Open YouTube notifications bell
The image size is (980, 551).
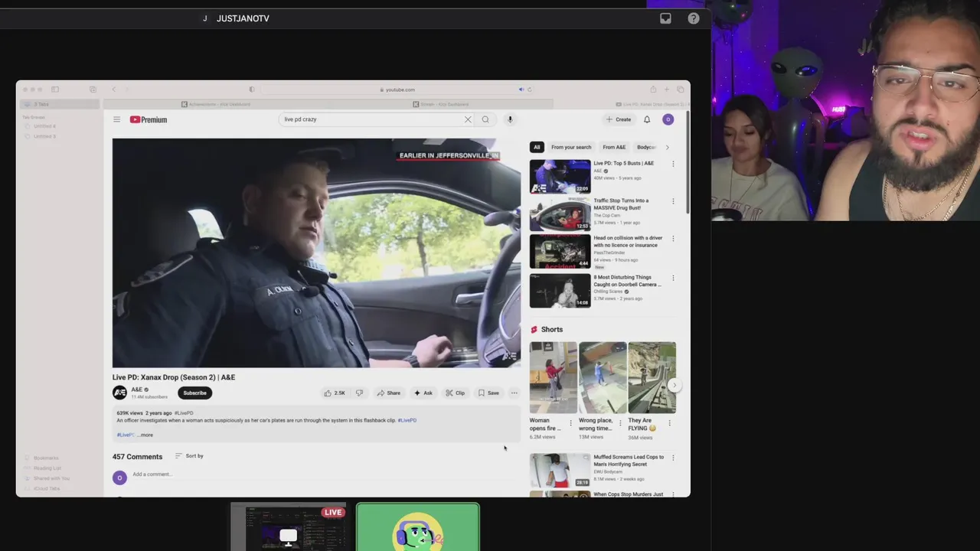click(x=647, y=119)
